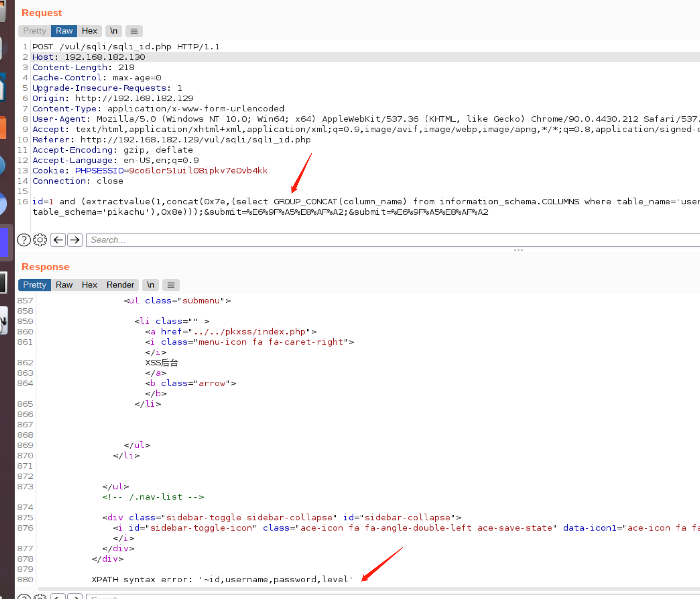Go to previous search match in Request
Viewport: 700px width, 599px height.
tap(58, 240)
